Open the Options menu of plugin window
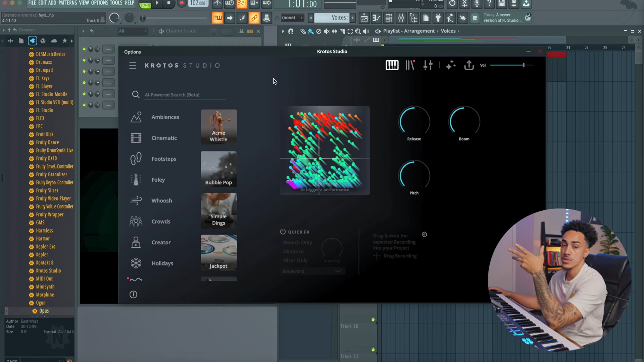This screenshot has width=644, height=362. [x=132, y=52]
